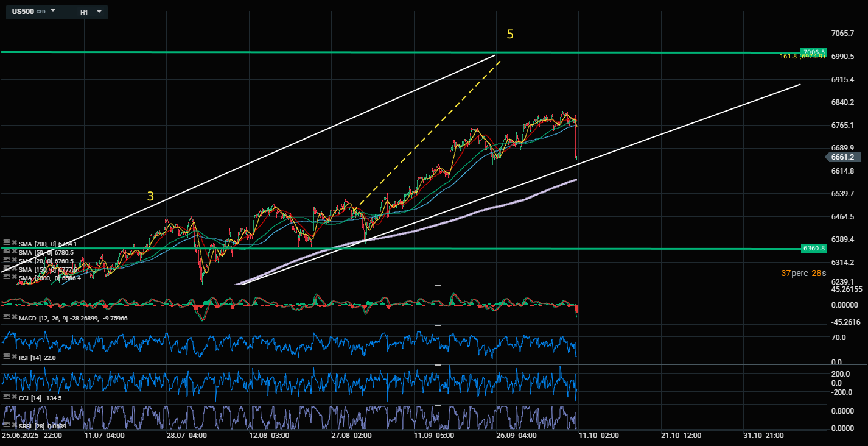Open settings icon for SMA 20 indicator
Image resolution: width=868 pixels, height=446 pixels.
[6, 260]
